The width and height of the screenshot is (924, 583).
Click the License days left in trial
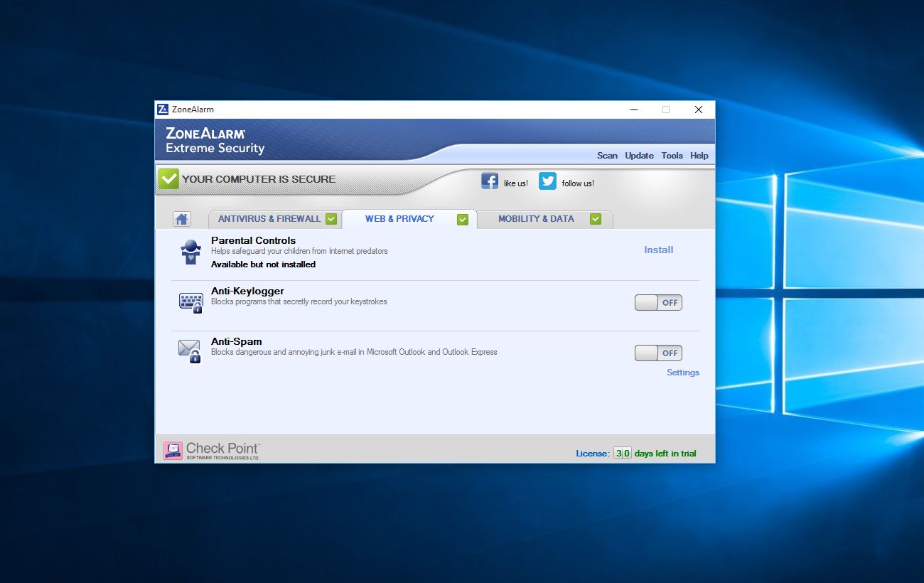click(636, 453)
